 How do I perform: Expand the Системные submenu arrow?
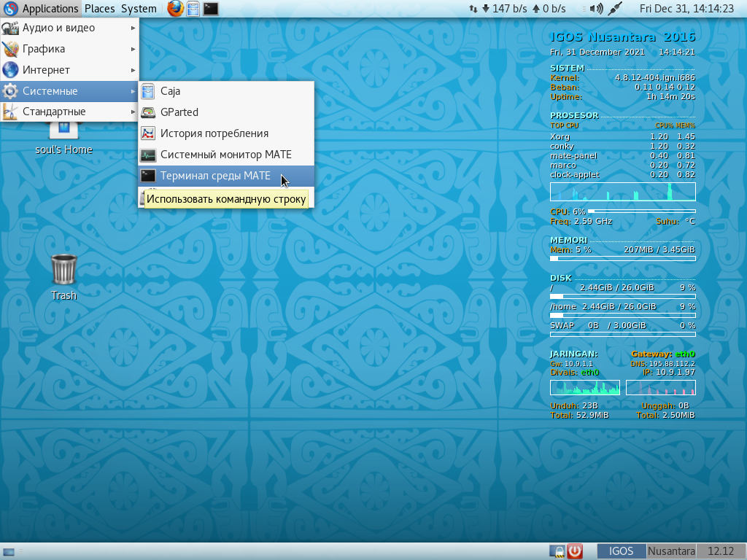pyautogui.click(x=133, y=91)
